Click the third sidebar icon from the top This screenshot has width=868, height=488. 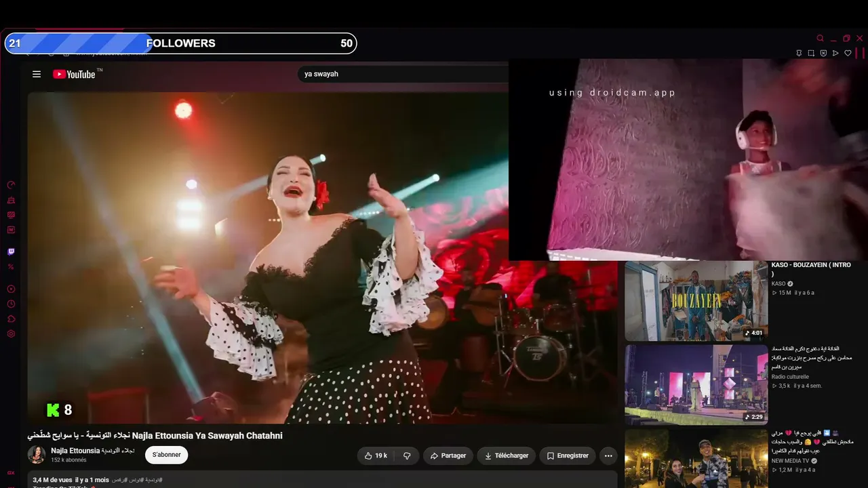point(11,215)
